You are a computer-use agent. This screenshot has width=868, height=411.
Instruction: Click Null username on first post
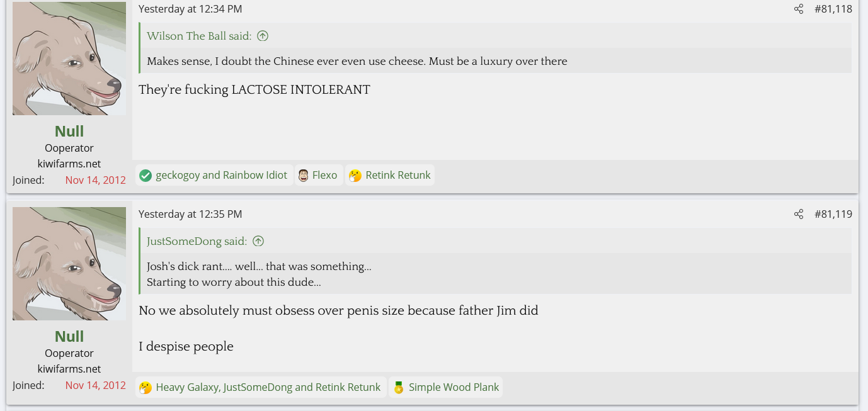[x=69, y=131]
